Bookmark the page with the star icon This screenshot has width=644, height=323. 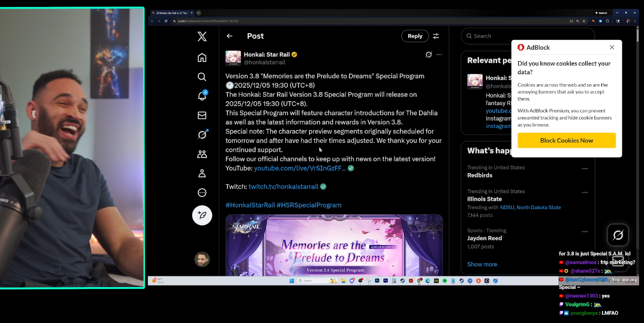click(x=584, y=21)
